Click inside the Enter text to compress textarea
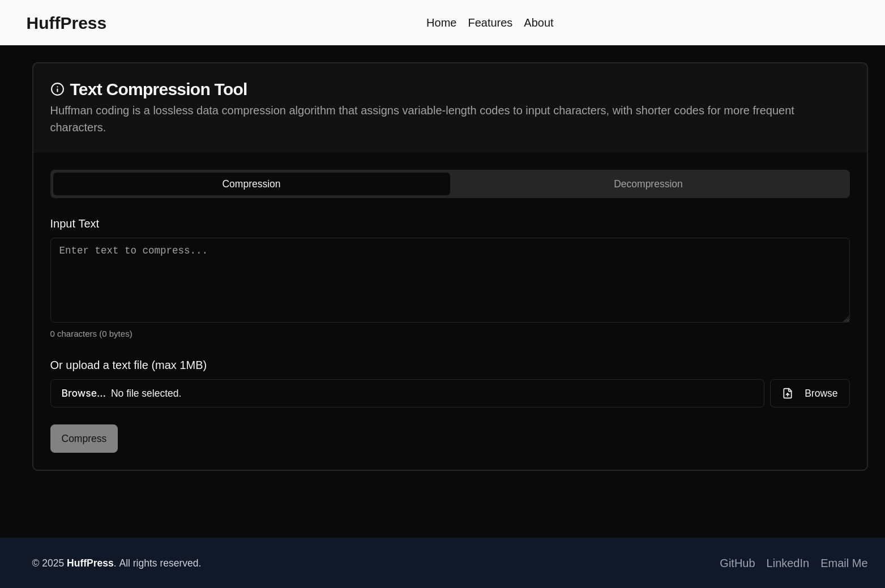Viewport: 885px width, 588px height. pyautogui.click(x=450, y=280)
